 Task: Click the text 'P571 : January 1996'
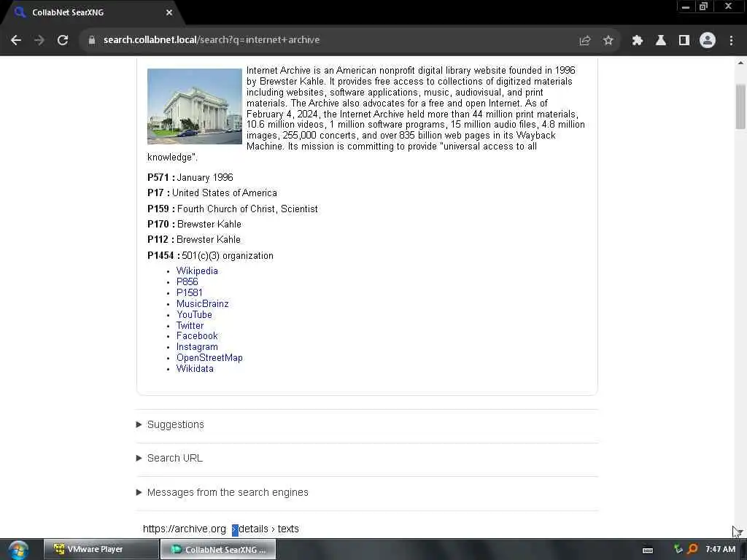(190, 178)
